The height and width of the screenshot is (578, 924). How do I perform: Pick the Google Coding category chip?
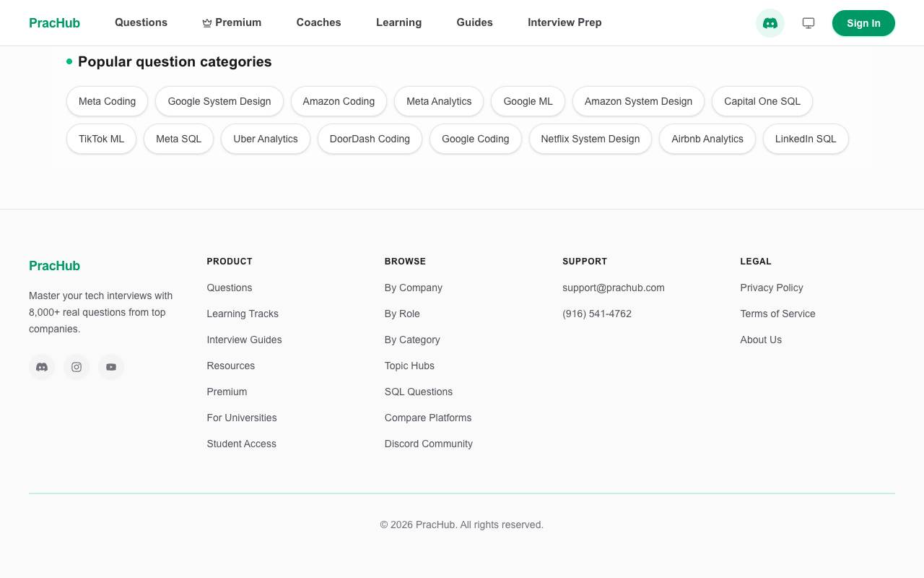(476, 139)
